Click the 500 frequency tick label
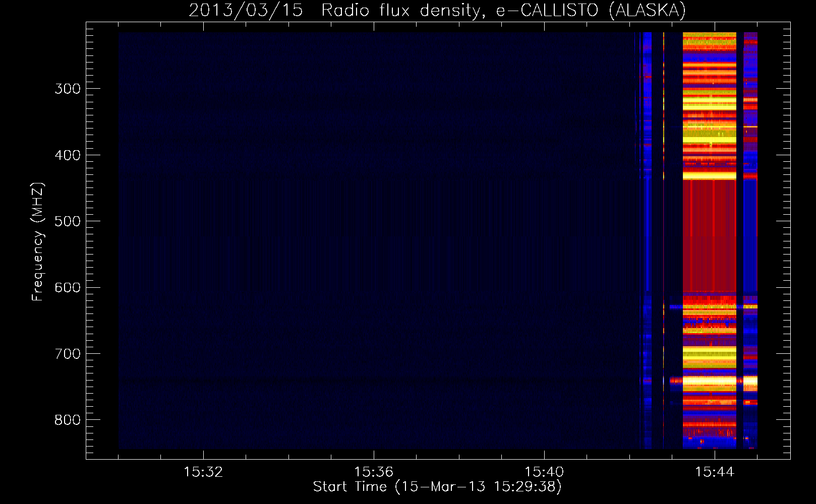The width and height of the screenshot is (816, 504). pos(68,221)
